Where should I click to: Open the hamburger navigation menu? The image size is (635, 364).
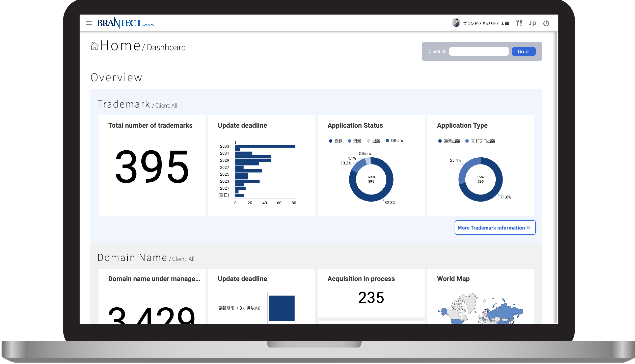pyautogui.click(x=89, y=23)
